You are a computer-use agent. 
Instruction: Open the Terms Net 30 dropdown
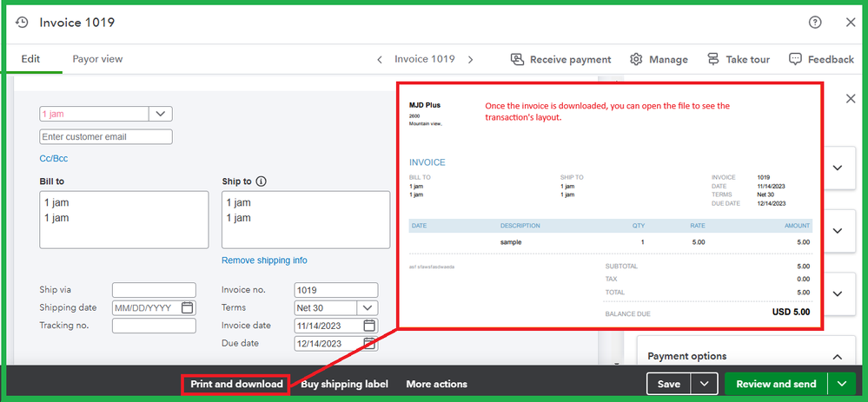pyautogui.click(x=367, y=308)
